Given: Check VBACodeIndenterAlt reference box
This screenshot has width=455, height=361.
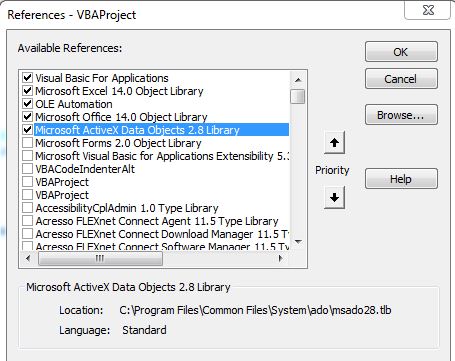Looking at the screenshot, I should pos(27,169).
